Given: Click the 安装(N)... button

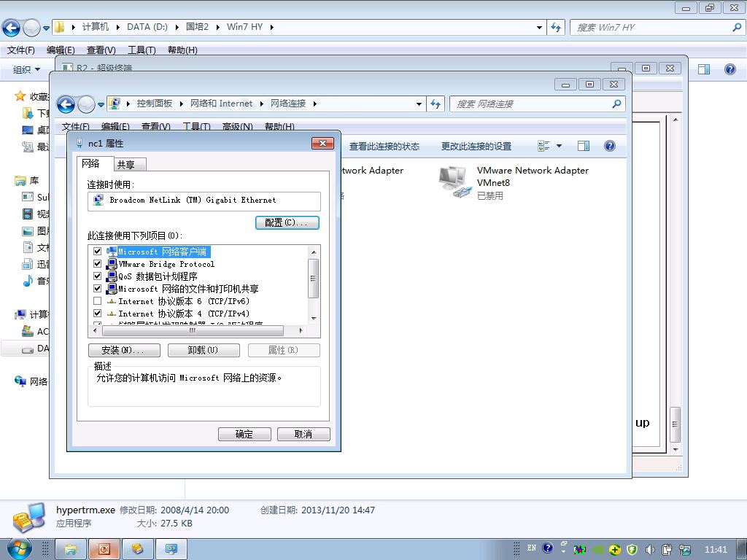Looking at the screenshot, I should [124, 351].
